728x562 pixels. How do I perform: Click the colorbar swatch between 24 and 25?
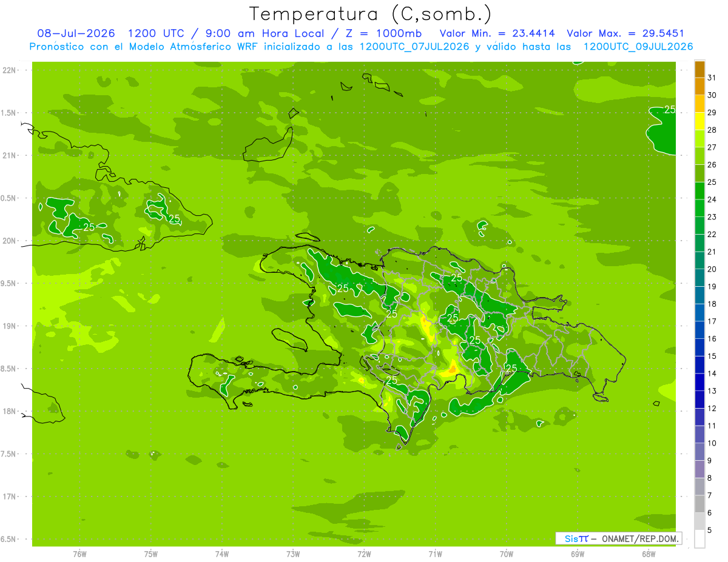click(x=699, y=190)
